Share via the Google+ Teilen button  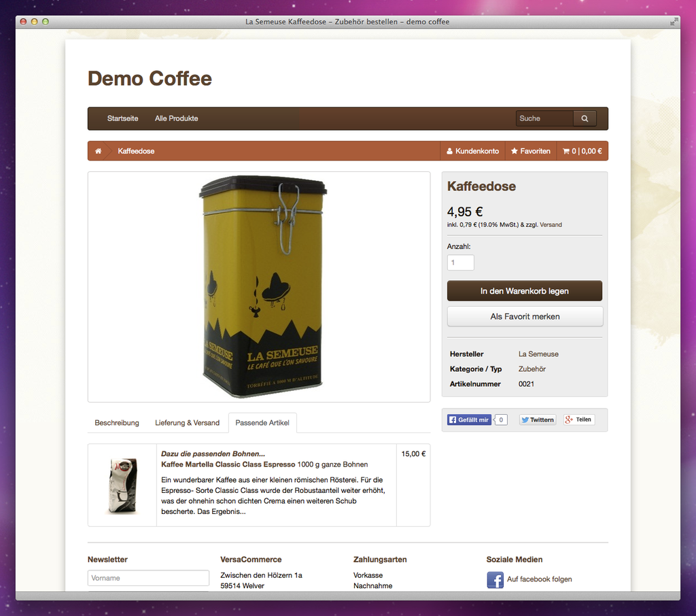579,420
